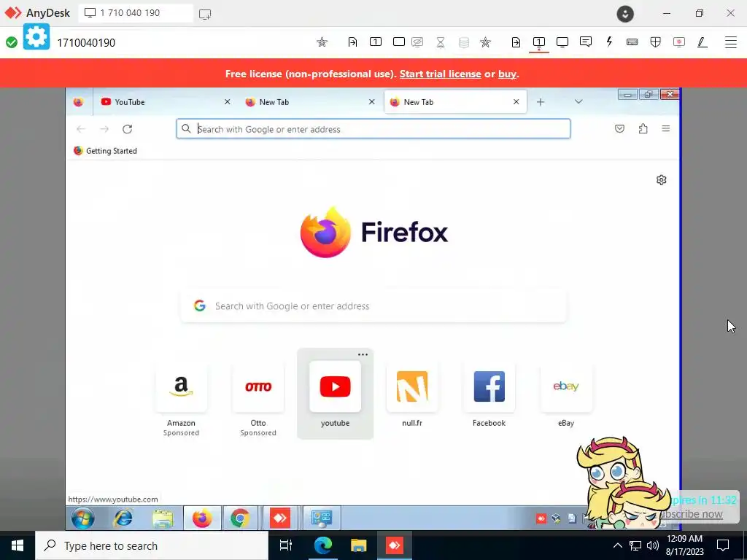Open the shield Permissions icon
Viewport: 747px width, 560px height.
(656, 42)
